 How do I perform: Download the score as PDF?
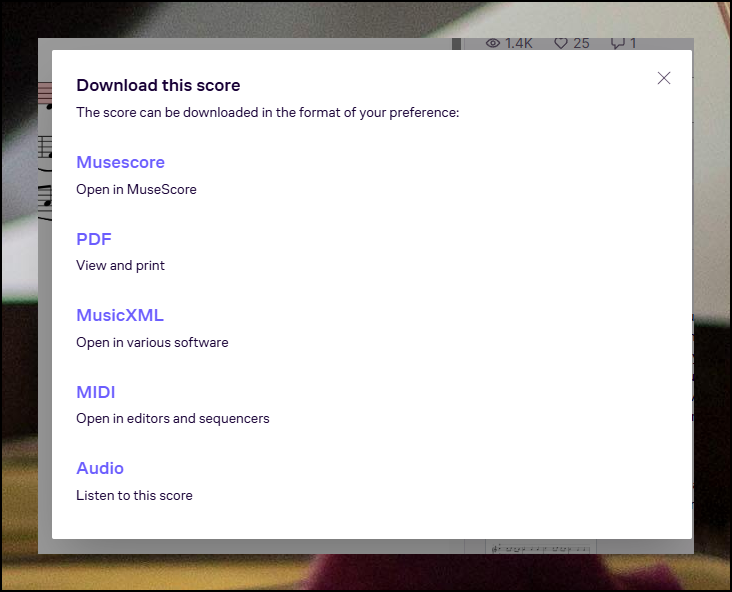[x=94, y=239]
